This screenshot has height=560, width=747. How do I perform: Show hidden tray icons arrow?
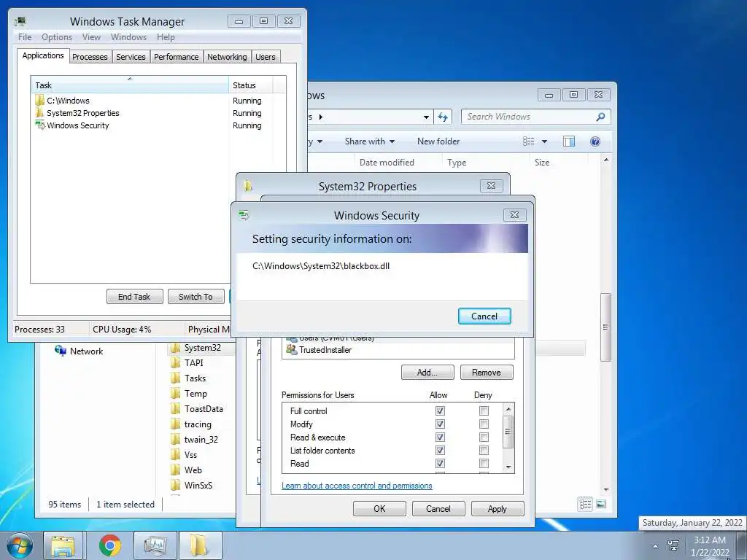point(656,545)
